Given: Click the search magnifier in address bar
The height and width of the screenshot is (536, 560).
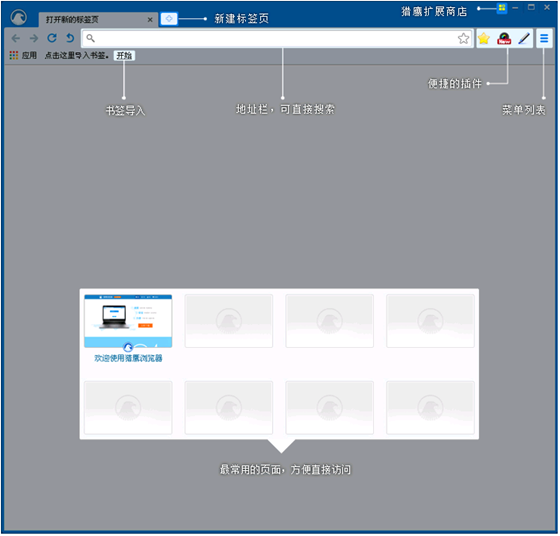Looking at the screenshot, I should point(90,38).
